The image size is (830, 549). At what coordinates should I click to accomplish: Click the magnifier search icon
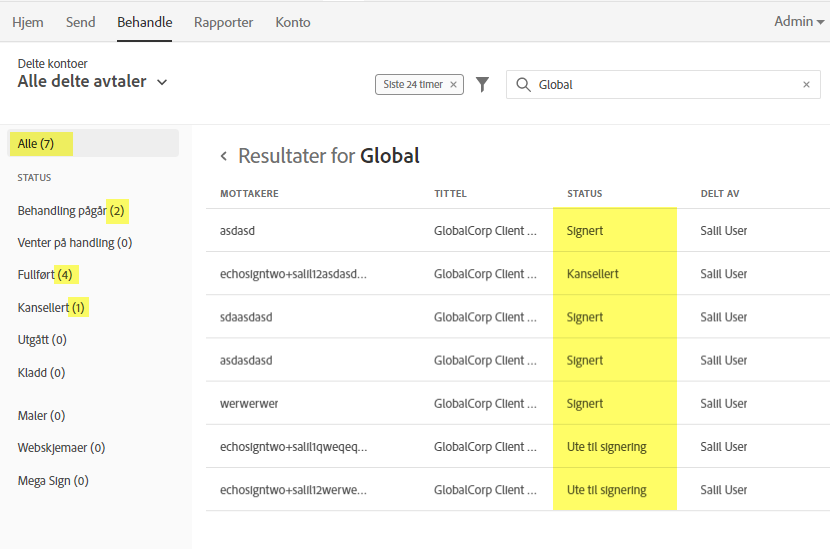coord(523,85)
